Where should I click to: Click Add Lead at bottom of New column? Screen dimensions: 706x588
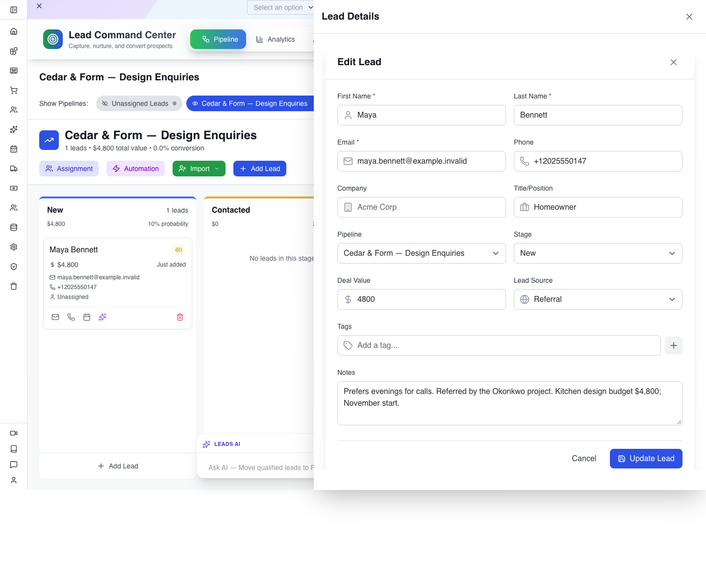pos(118,466)
